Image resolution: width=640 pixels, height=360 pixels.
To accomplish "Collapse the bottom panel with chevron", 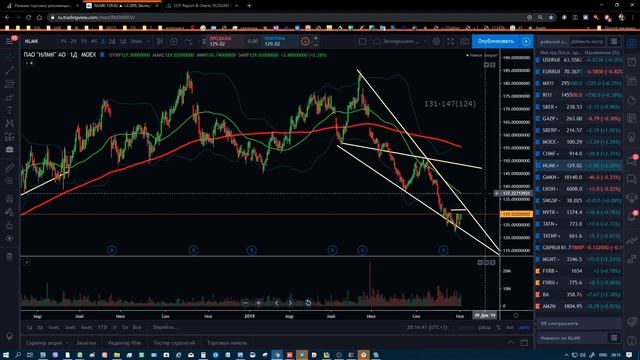I will pyautogui.click(x=511, y=342).
